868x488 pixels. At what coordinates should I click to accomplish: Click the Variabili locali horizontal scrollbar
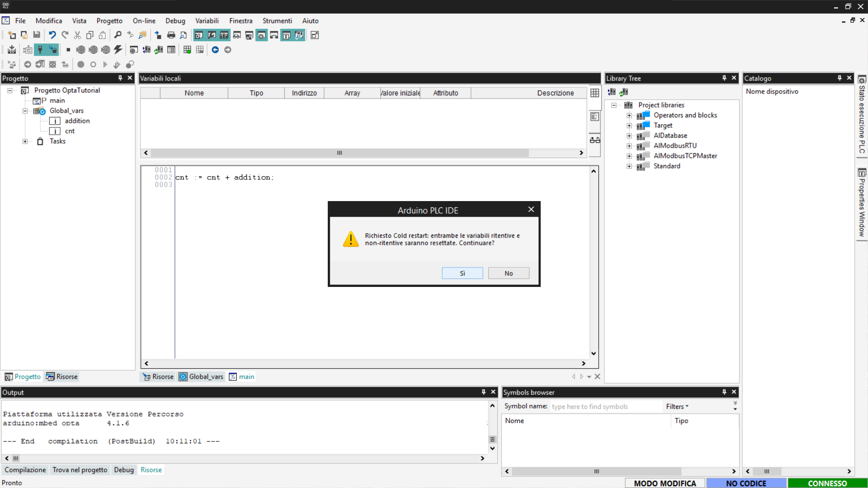tap(339, 153)
